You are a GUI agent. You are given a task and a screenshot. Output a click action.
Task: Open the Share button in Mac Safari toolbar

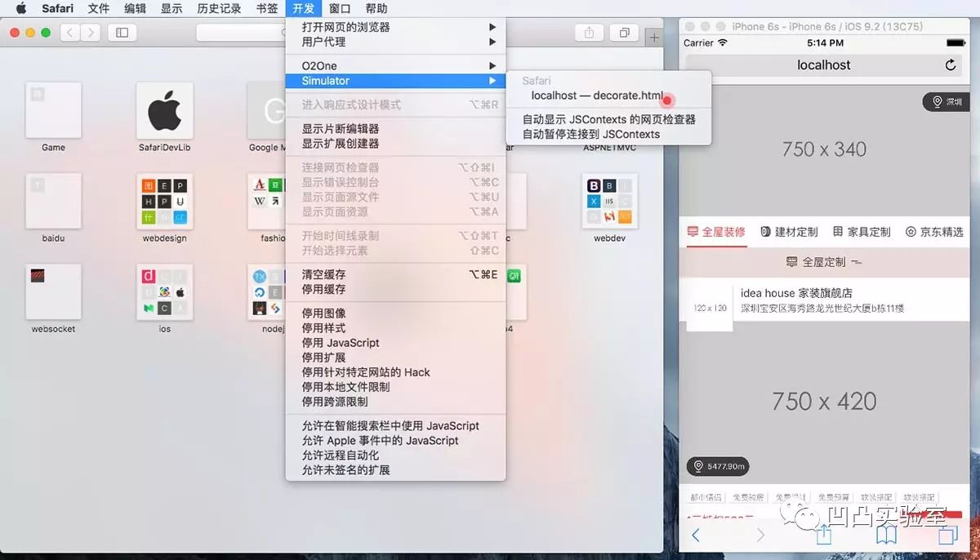click(x=589, y=33)
